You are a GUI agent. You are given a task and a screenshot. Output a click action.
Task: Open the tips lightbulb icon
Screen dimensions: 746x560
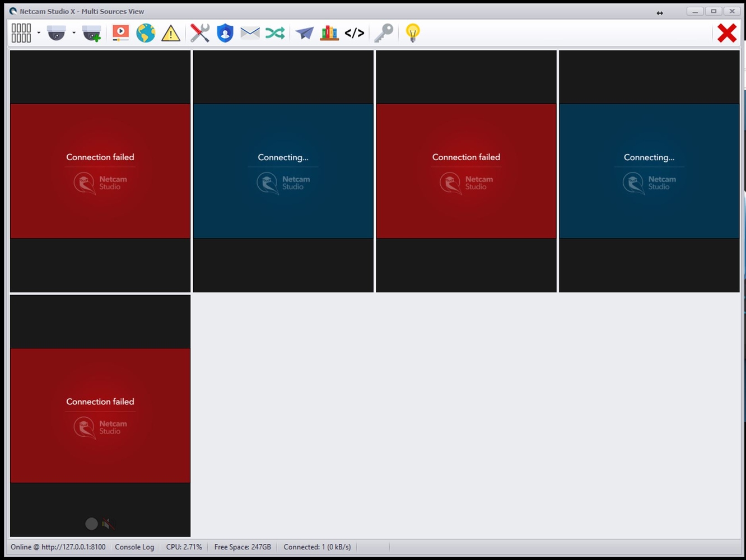pos(413,33)
